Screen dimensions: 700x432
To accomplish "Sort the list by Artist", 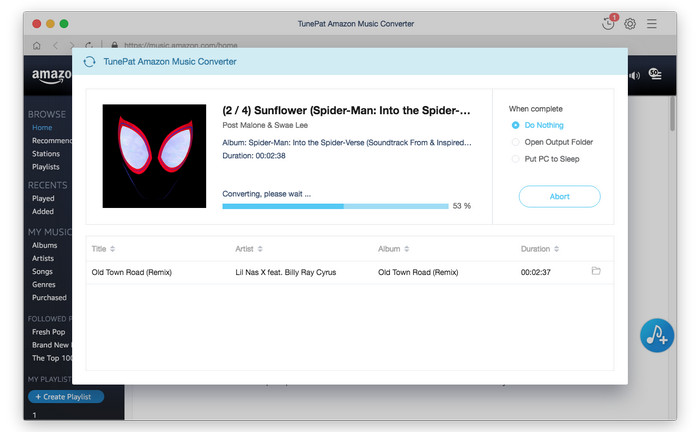I will point(249,249).
